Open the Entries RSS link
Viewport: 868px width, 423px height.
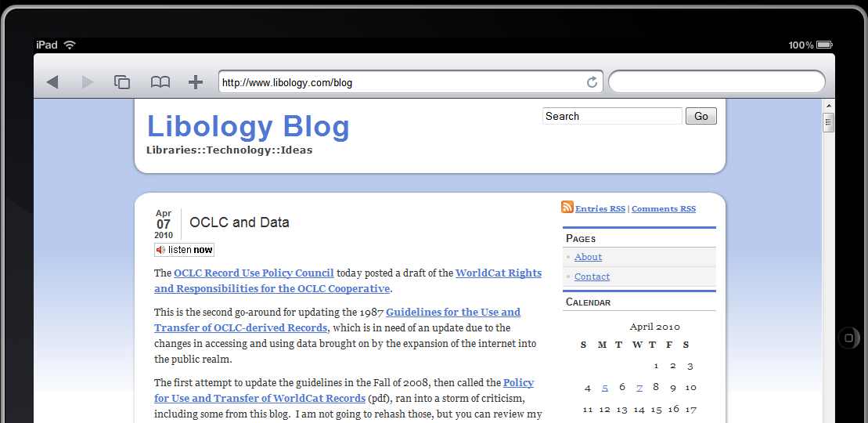click(600, 209)
